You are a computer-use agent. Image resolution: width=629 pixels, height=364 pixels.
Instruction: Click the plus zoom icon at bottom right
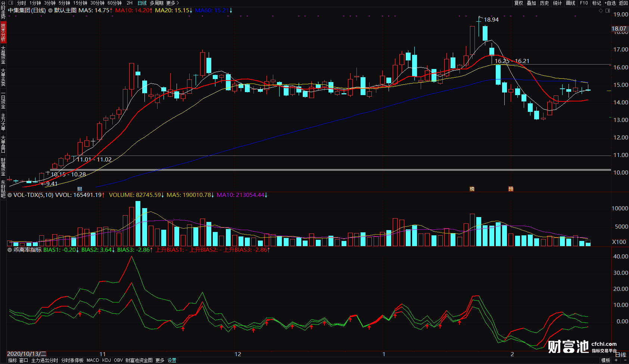[x=616, y=360]
